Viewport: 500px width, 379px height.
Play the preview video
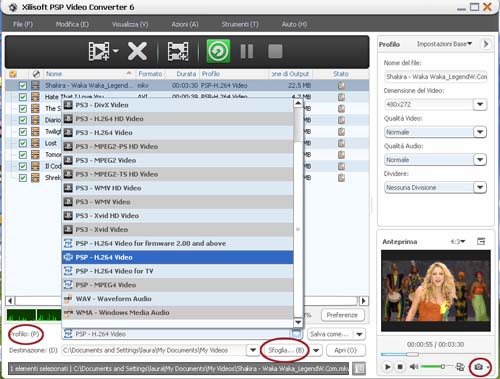pyautogui.click(x=387, y=367)
